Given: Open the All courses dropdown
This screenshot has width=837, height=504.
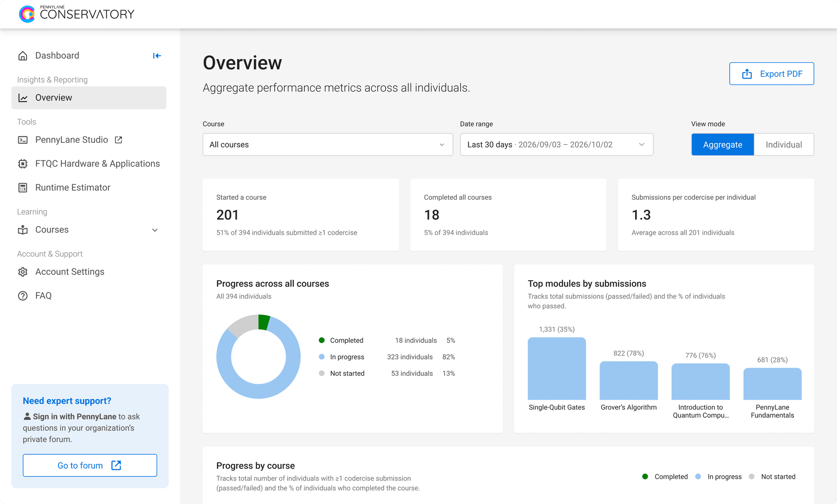Looking at the screenshot, I should coord(328,145).
